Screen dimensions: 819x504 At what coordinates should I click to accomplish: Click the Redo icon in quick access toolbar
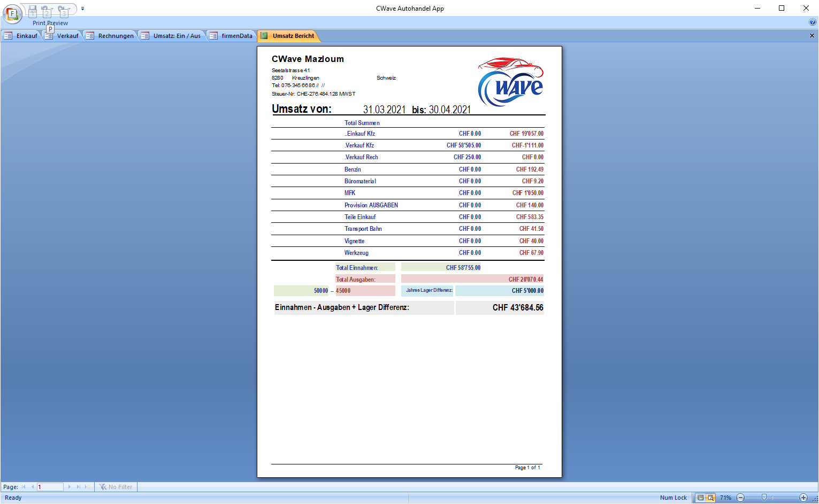pyautogui.click(x=62, y=10)
